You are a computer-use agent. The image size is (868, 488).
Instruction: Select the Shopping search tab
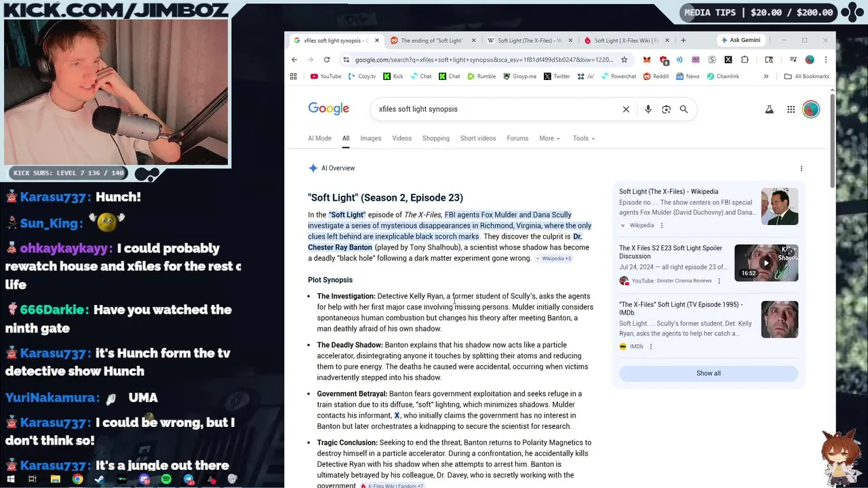click(435, 138)
